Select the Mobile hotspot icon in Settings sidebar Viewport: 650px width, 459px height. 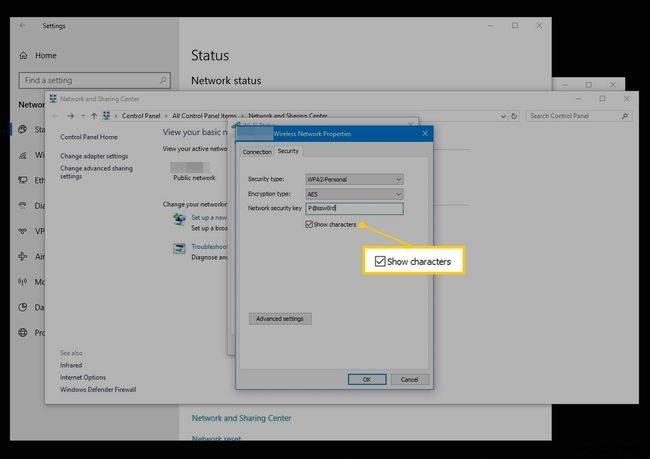pyautogui.click(x=23, y=282)
